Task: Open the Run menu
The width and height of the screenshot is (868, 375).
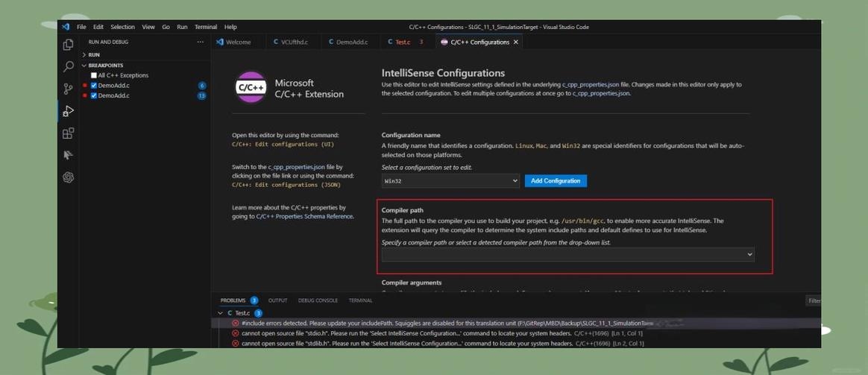Action: (182, 27)
